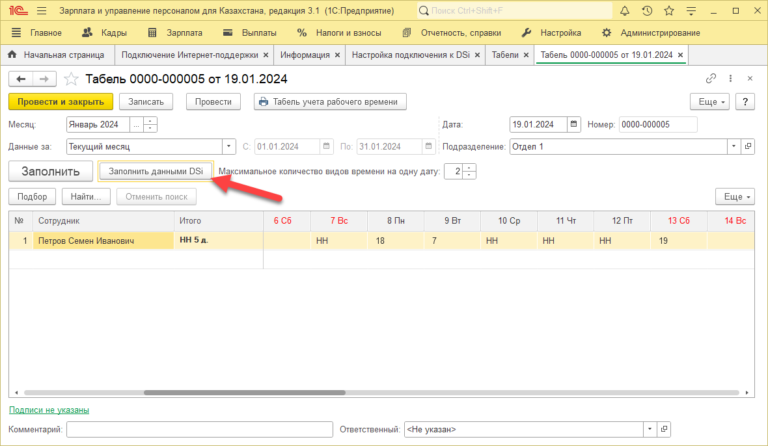The height and width of the screenshot is (446, 768).
Task: Close the Информация tab
Action: click(336, 55)
